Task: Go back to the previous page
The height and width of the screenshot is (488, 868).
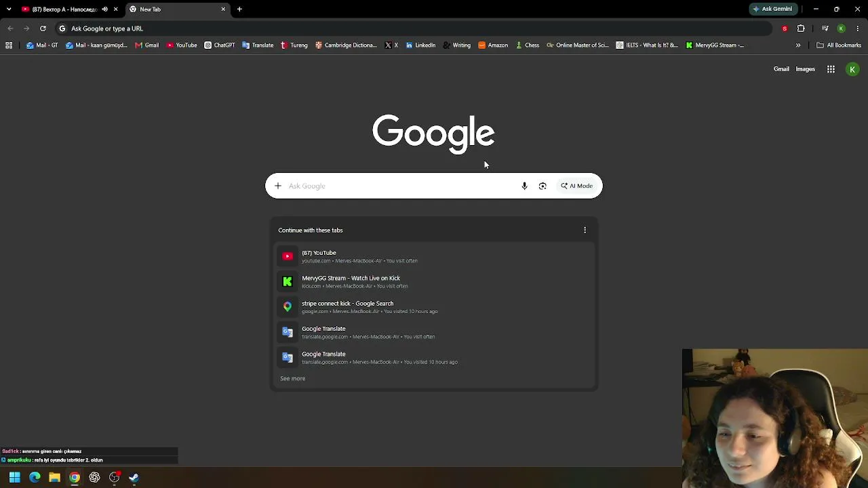Action: 10,28
